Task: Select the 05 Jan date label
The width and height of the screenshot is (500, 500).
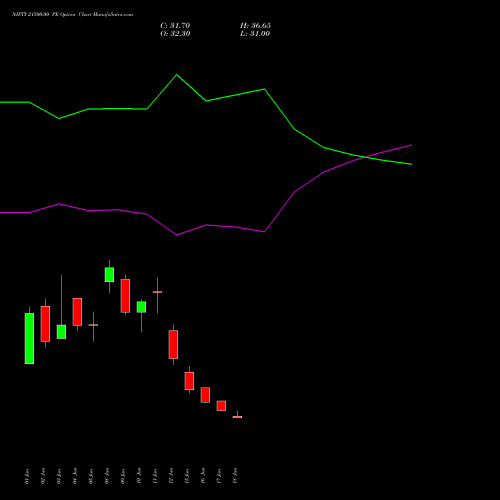Action: [91, 476]
